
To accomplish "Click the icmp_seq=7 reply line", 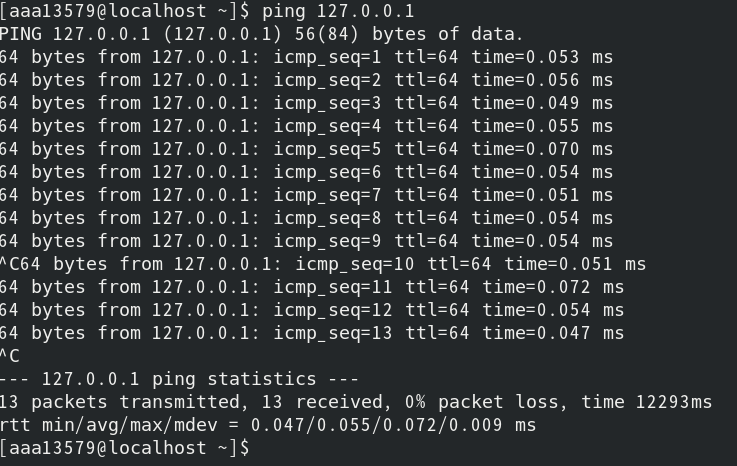I will (x=305, y=195).
